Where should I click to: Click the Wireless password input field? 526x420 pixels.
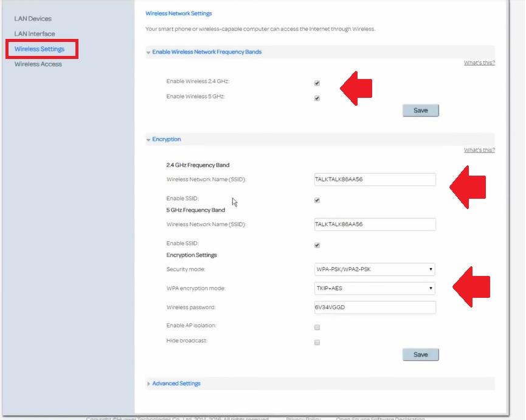point(375,308)
